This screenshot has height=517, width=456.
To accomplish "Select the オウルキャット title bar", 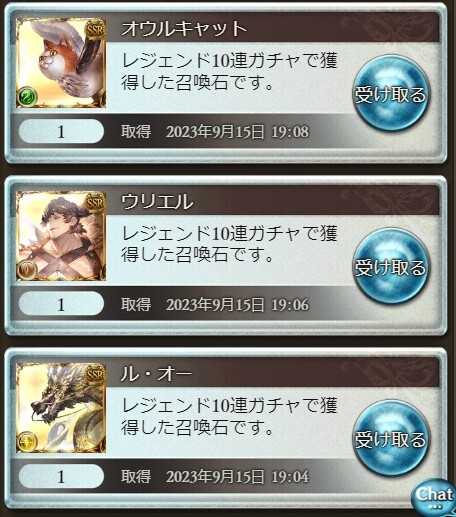I will click(273, 28).
